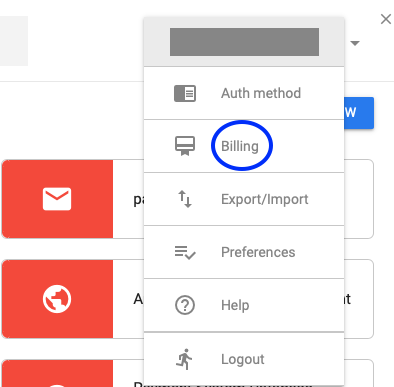Click the Export/Import arrows icon
The width and height of the screenshot is (394, 387).
click(x=185, y=199)
